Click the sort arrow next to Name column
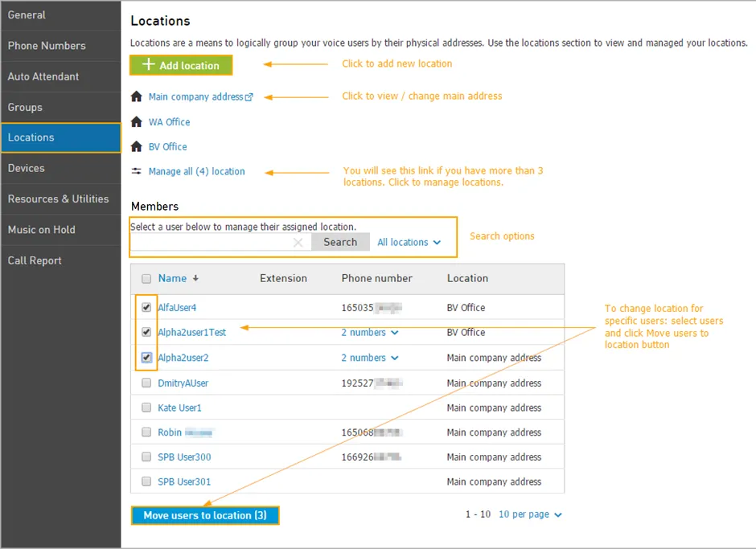The image size is (756, 549). (x=195, y=278)
